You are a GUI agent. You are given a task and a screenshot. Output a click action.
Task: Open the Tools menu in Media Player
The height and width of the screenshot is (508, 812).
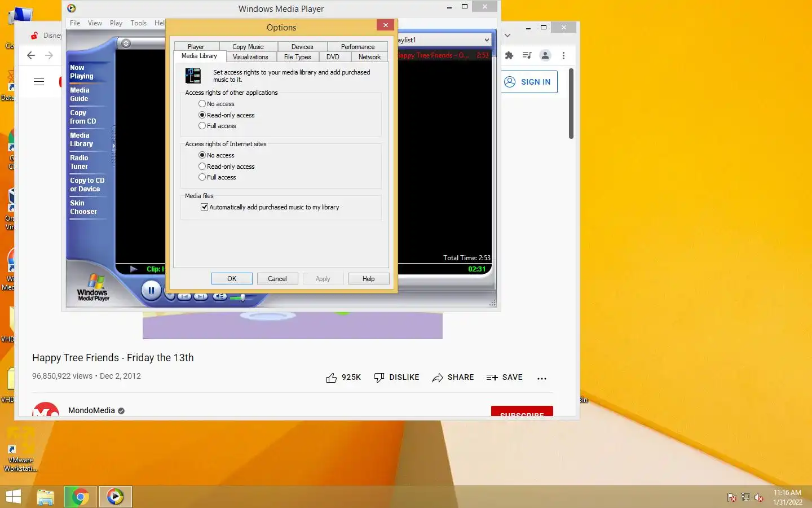point(138,23)
